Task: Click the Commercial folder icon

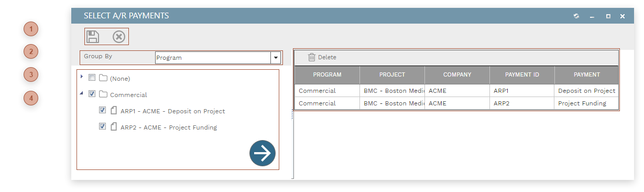Action: 103,94
